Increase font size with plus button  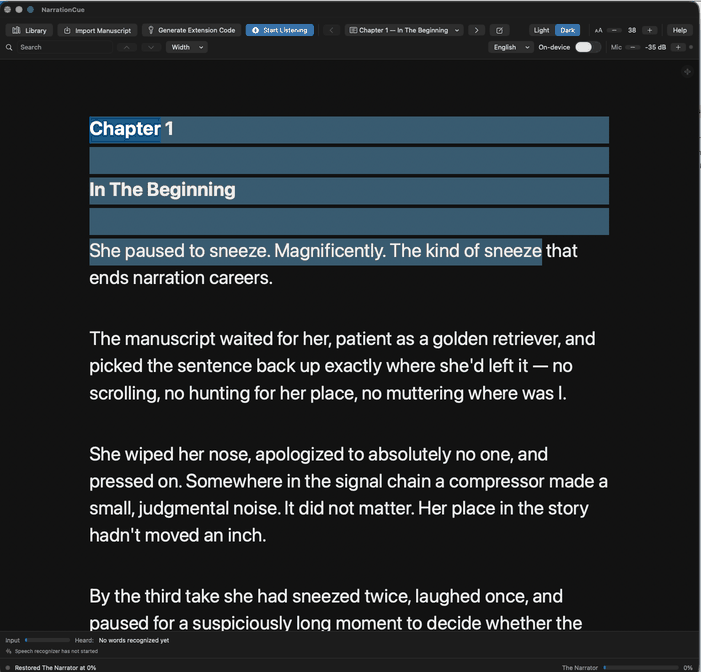(650, 30)
